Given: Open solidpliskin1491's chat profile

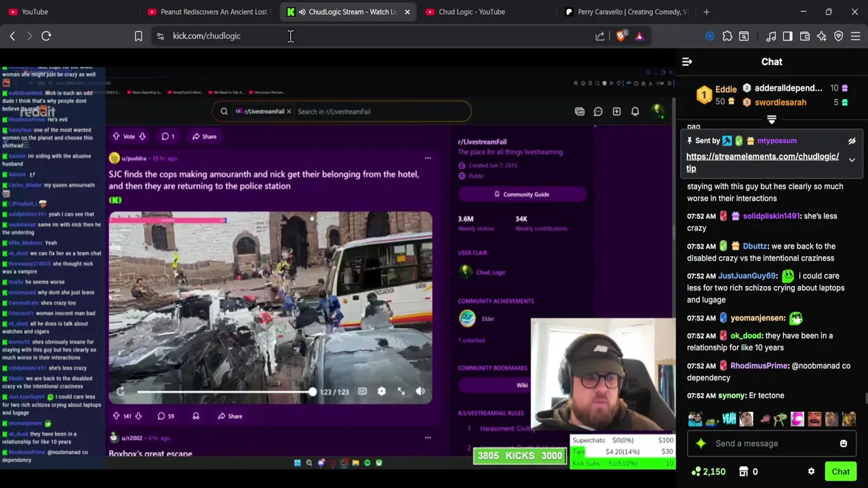Looking at the screenshot, I should coord(771,216).
